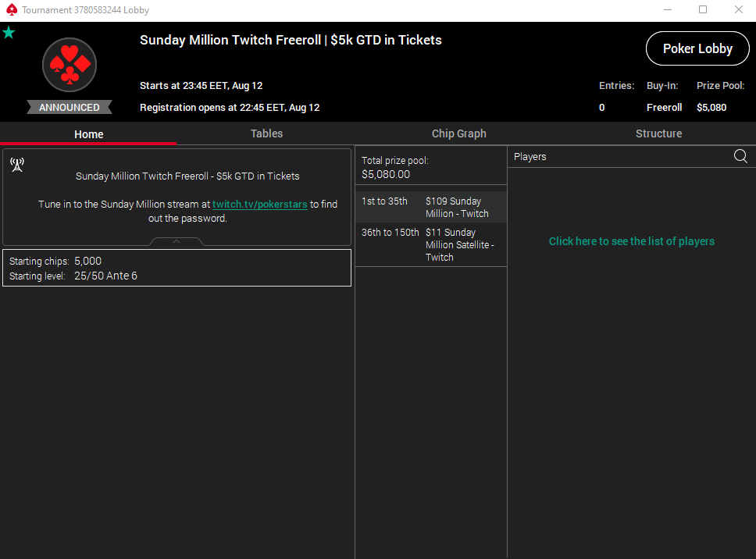Click the Starting level 25/50 Ante 6 value
The image size is (756, 559).
coord(105,276)
